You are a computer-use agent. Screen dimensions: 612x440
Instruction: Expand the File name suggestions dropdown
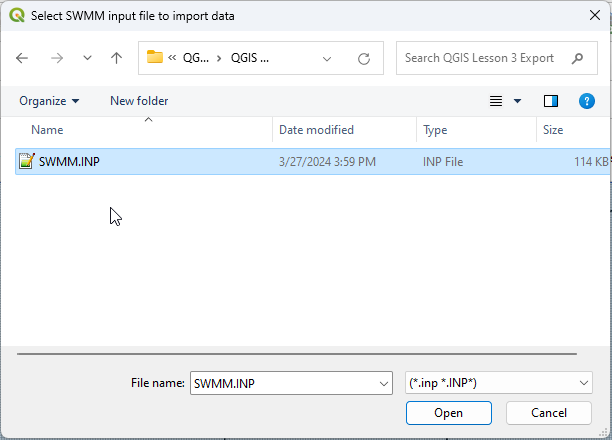384,383
